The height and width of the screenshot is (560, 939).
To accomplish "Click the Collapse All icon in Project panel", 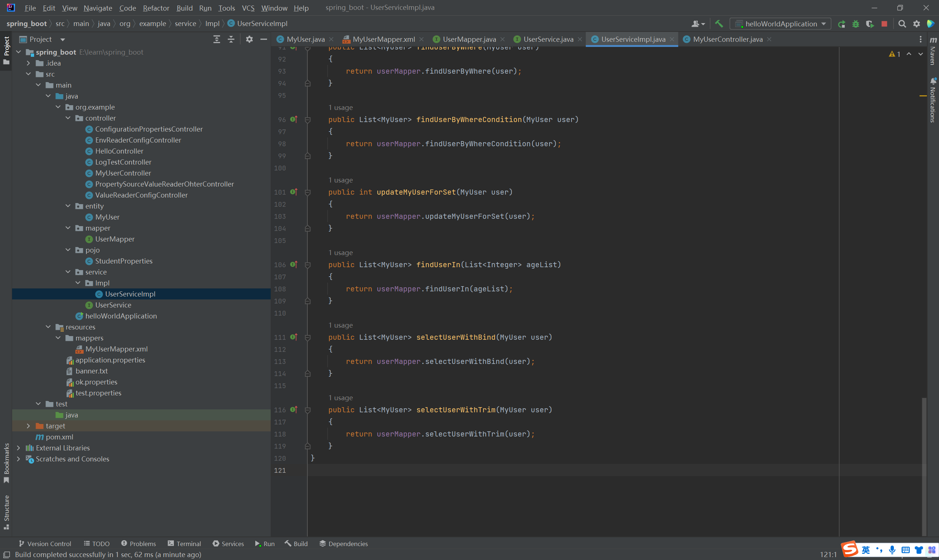I will coord(231,39).
